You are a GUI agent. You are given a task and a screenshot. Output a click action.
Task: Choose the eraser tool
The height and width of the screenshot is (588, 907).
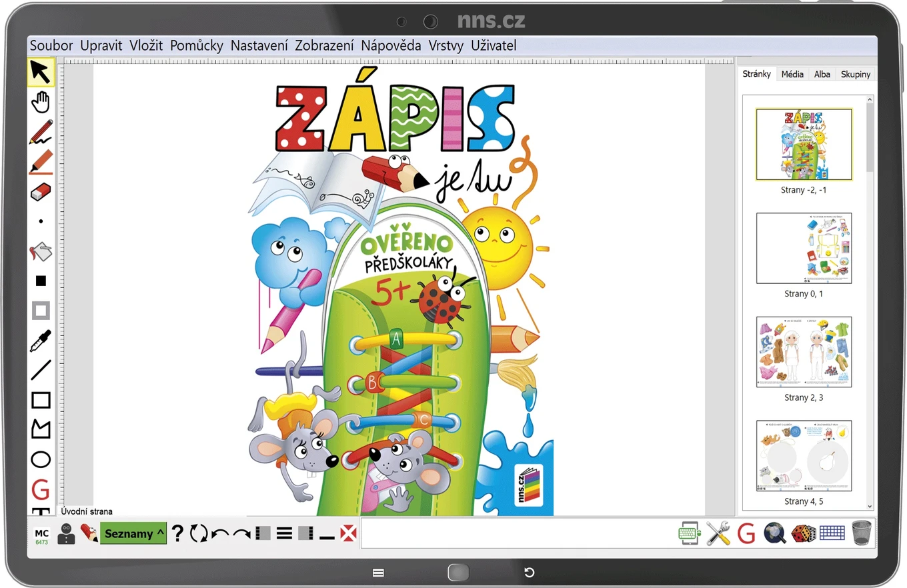point(41,192)
